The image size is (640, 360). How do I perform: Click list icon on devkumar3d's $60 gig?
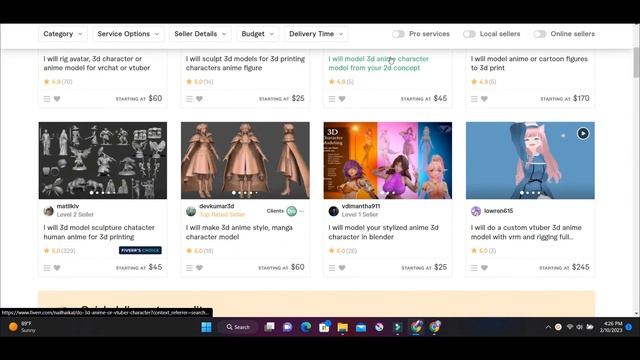click(x=189, y=268)
